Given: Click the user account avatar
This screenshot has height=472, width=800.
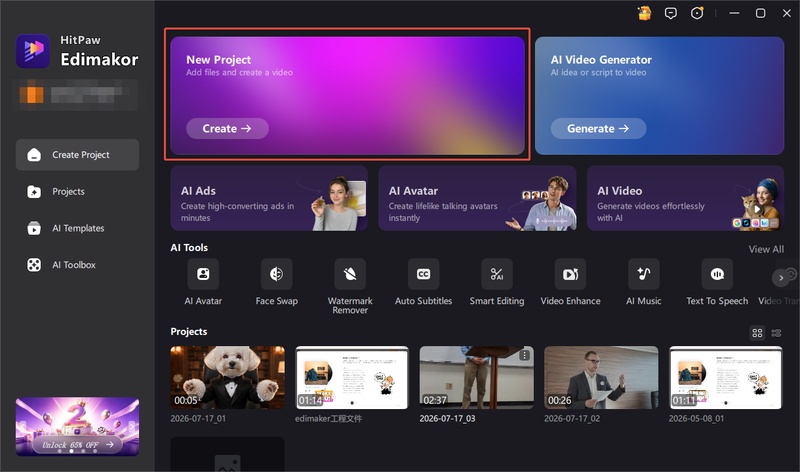Looking at the screenshot, I should click(x=32, y=94).
